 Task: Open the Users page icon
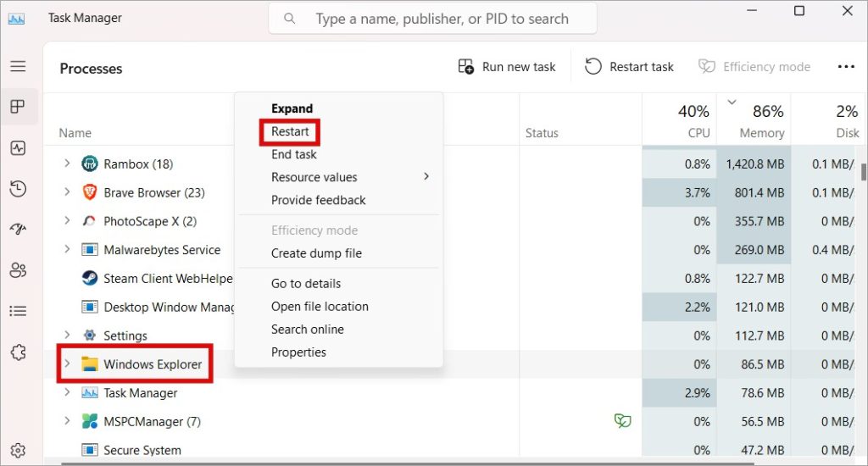pyautogui.click(x=18, y=270)
